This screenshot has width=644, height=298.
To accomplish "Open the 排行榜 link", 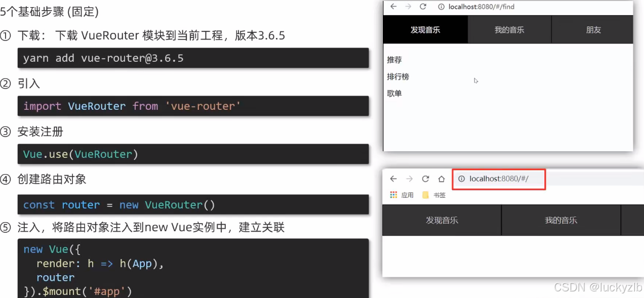I will pyautogui.click(x=398, y=76).
